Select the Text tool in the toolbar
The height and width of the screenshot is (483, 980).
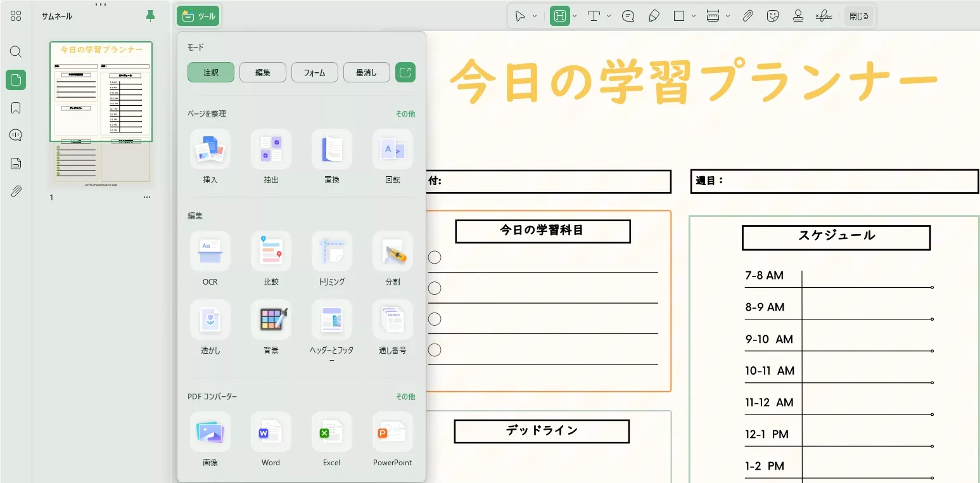[594, 16]
